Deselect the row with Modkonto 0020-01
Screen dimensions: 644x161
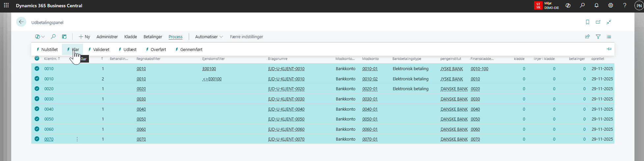tap(37, 89)
